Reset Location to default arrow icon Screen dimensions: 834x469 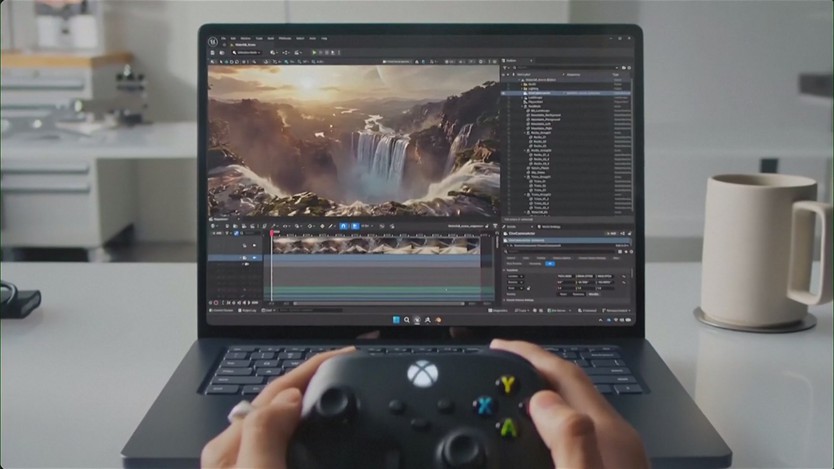click(x=623, y=277)
